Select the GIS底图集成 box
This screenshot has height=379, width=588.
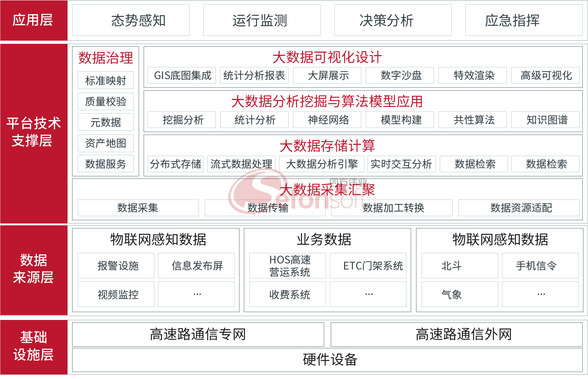click(x=182, y=75)
